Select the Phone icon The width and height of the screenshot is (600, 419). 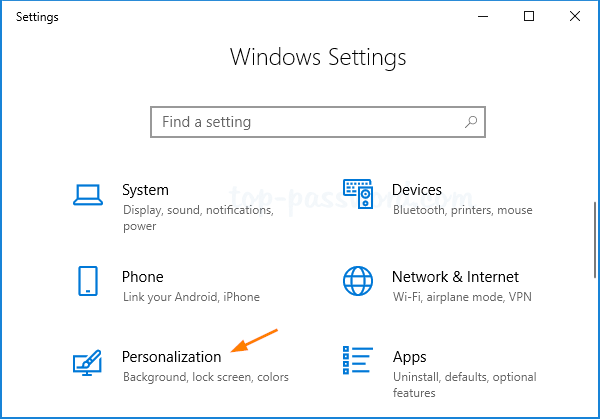(88, 281)
